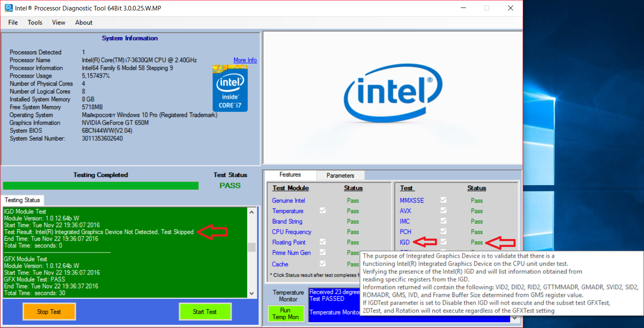Open the View menu
This screenshot has width=644, height=328.
(x=59, y=23)
